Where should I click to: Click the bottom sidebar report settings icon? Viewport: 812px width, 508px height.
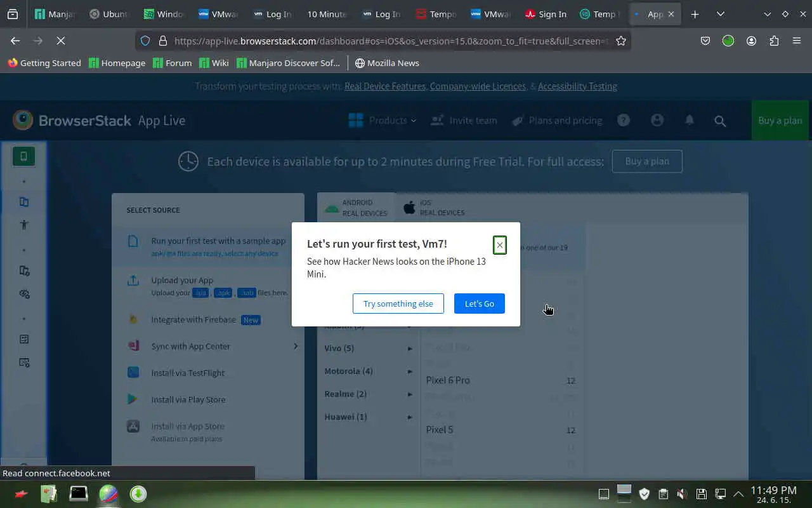coord(24,363)
